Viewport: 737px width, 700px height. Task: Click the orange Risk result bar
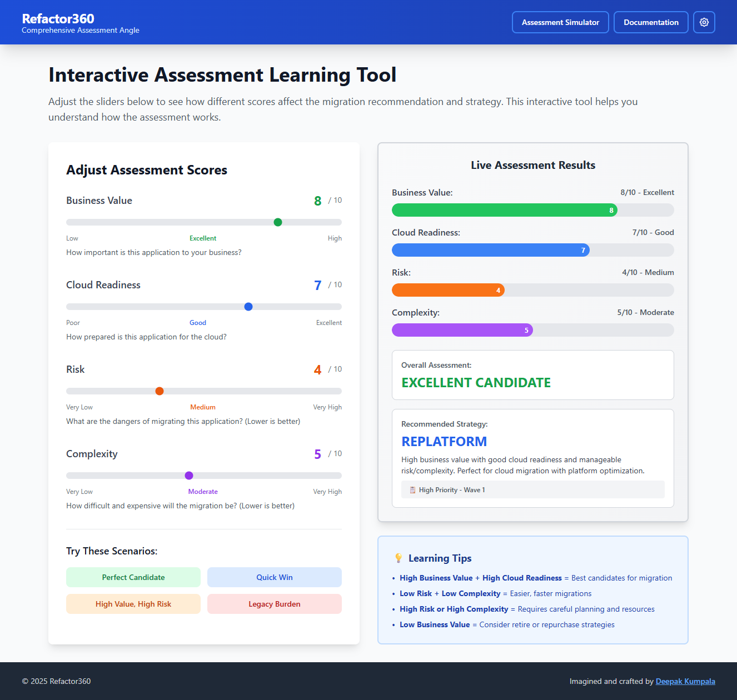point(447,290)
